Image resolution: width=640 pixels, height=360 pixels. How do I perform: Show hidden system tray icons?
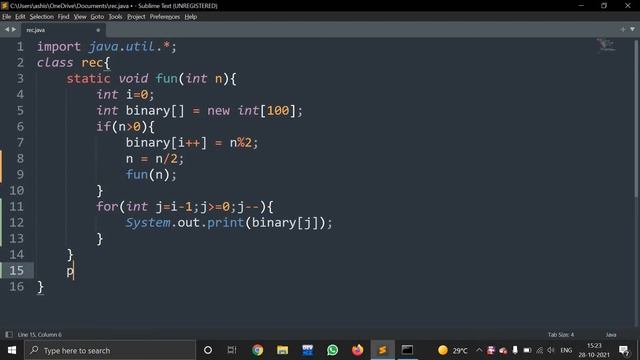tap(479, 350)
